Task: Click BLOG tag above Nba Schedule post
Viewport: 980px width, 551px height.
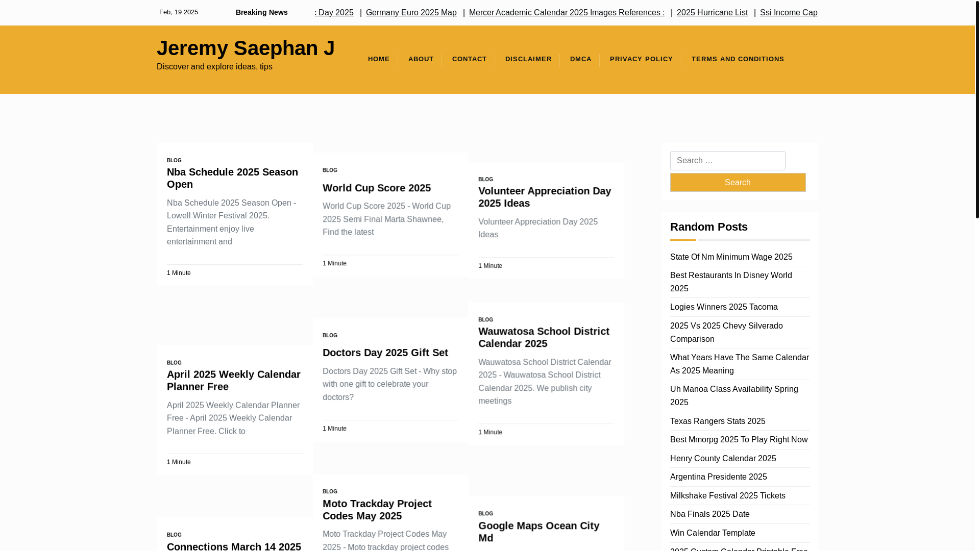Action: (x=174, y=160)
